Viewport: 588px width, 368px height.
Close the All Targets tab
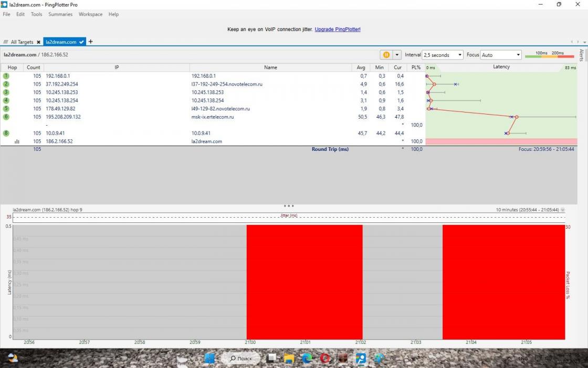38,42
